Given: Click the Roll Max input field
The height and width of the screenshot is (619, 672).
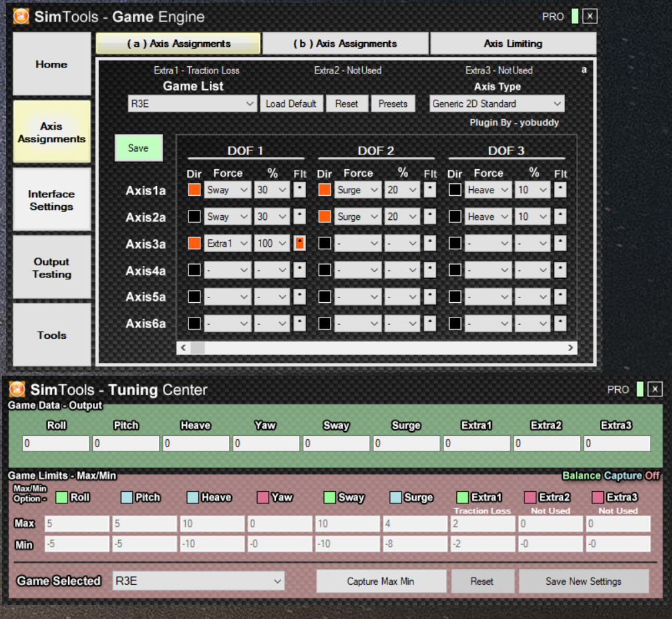Looking at the screenshot, I should point(77,523).
